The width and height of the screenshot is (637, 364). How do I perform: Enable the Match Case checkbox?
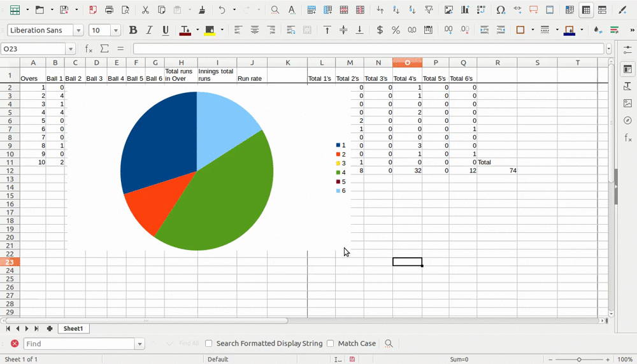coord(330,344)
